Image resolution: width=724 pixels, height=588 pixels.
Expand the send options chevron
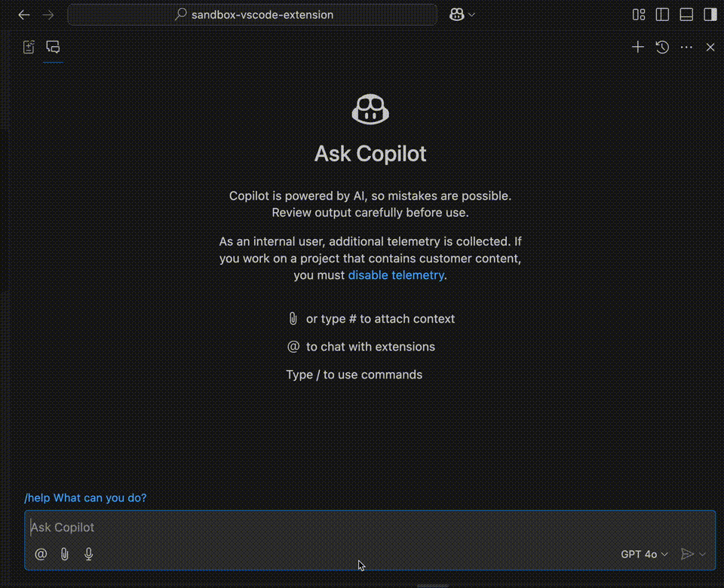[x=702, y=554]
